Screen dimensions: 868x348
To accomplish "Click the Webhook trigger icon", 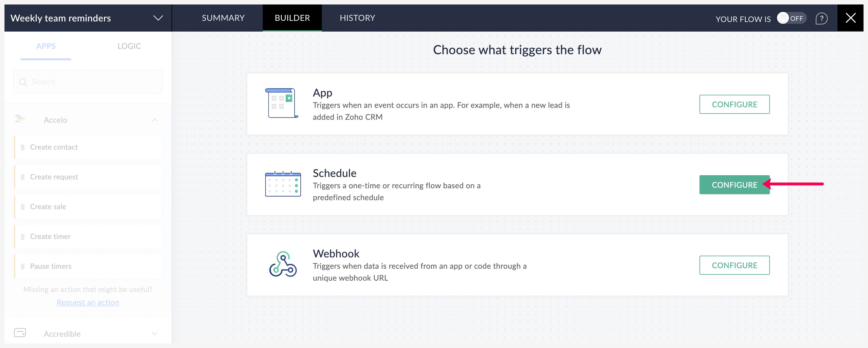I will coord(283,265).
